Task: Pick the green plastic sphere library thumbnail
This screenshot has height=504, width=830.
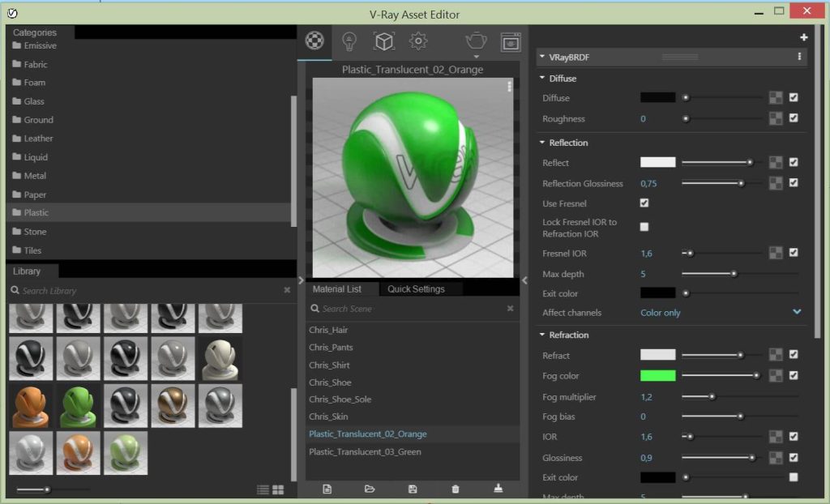Action: pyautogui.click(x=78, y=406)
